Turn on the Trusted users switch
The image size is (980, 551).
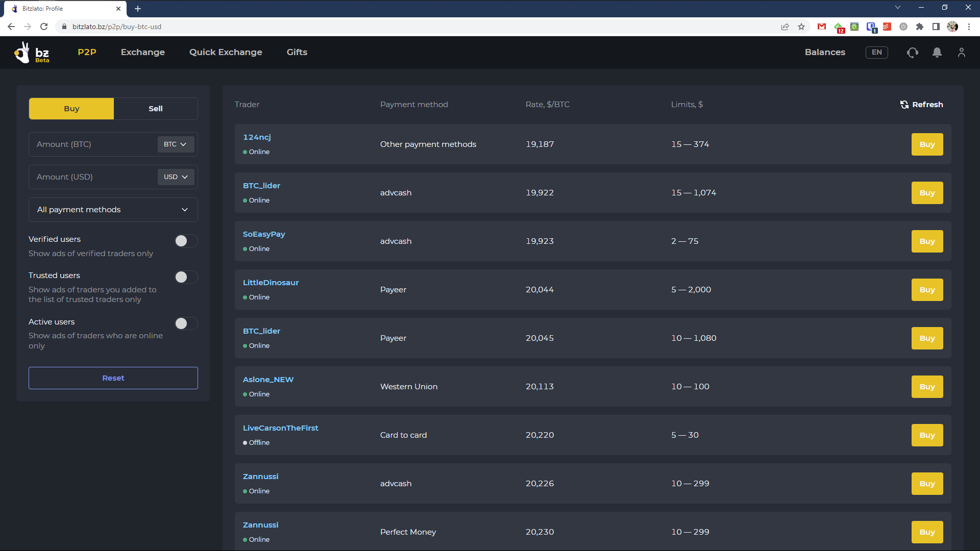pos(186,277)
